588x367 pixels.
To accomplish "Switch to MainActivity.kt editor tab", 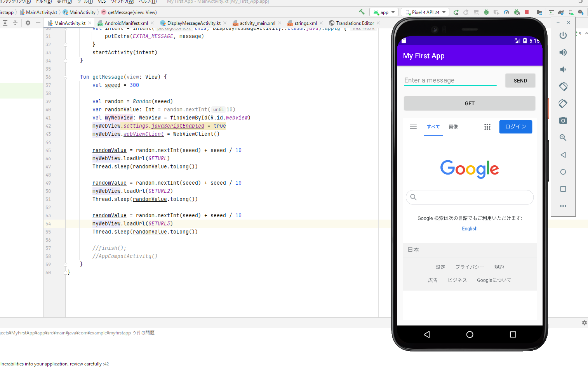I will pos(70,23).
